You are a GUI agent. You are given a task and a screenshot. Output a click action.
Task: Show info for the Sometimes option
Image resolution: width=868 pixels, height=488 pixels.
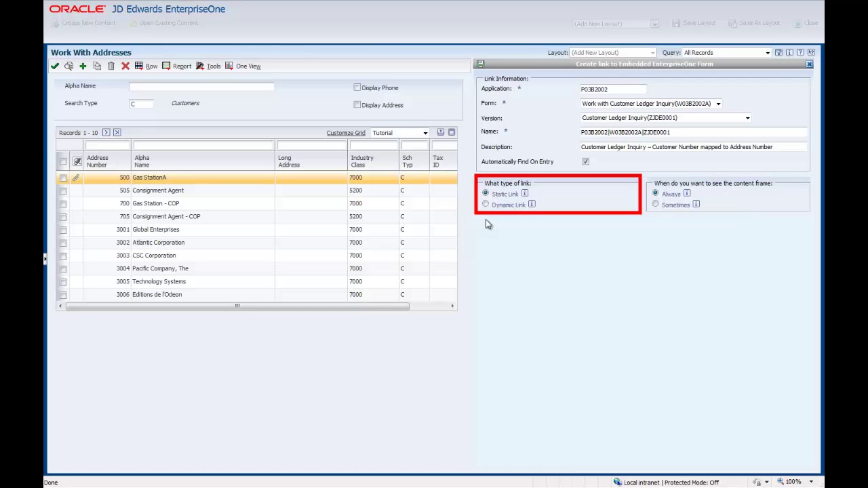(696, 204)
